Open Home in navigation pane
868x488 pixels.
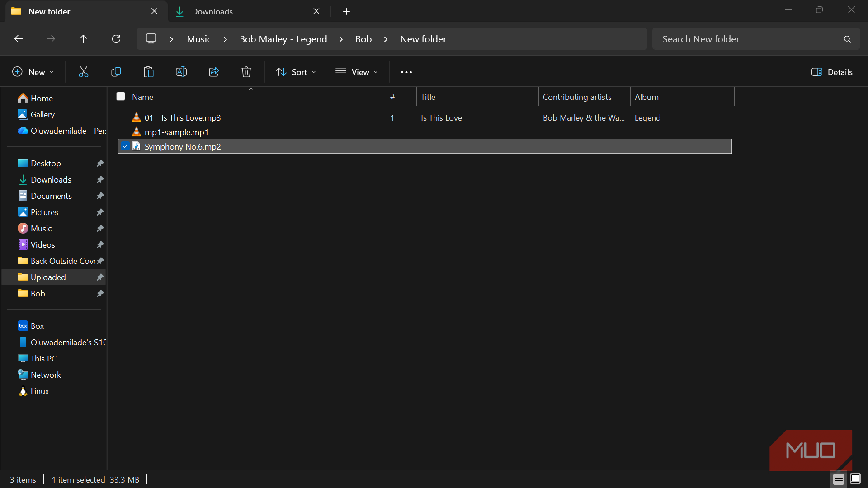tap(42, 98)
